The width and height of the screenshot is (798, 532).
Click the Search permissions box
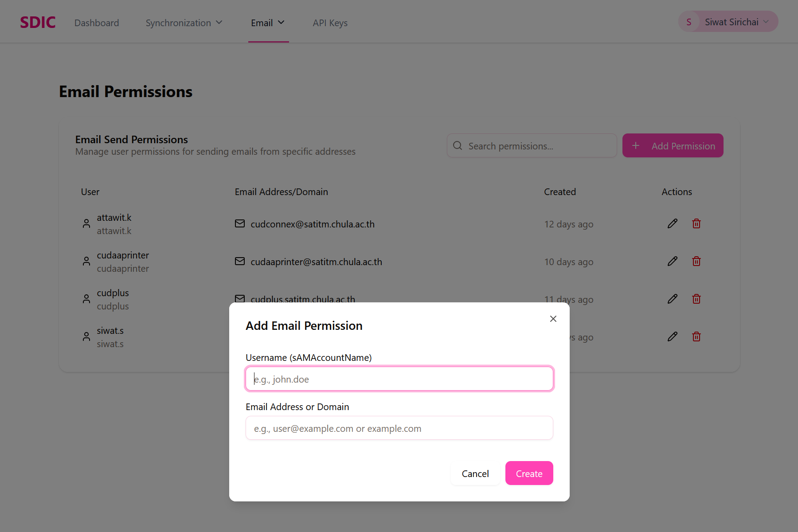tap(532, 145)
